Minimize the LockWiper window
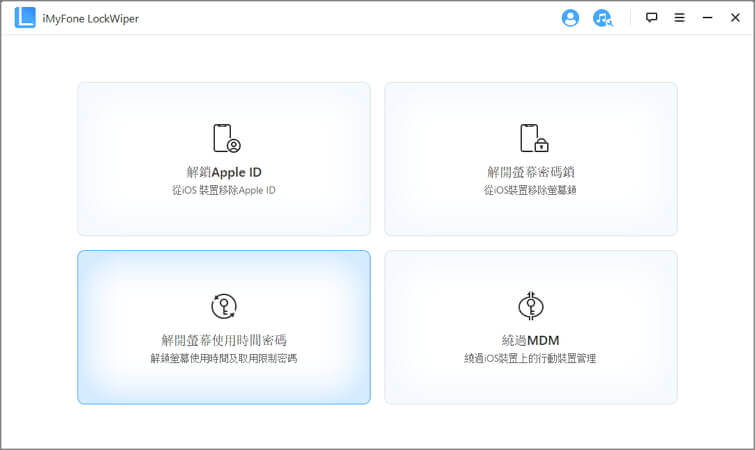The width and height of the screenshot is (755, 450). 707,18
